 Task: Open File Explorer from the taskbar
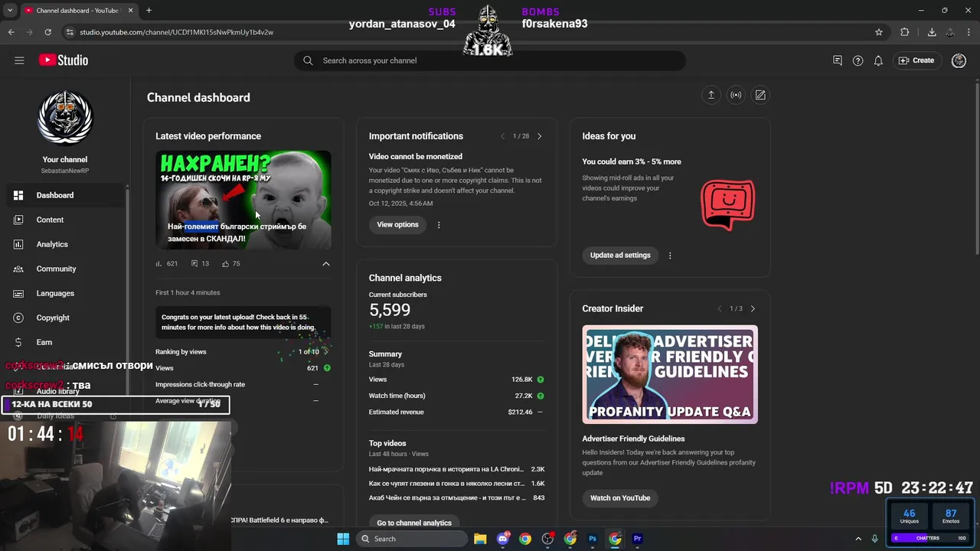(480, 539)
